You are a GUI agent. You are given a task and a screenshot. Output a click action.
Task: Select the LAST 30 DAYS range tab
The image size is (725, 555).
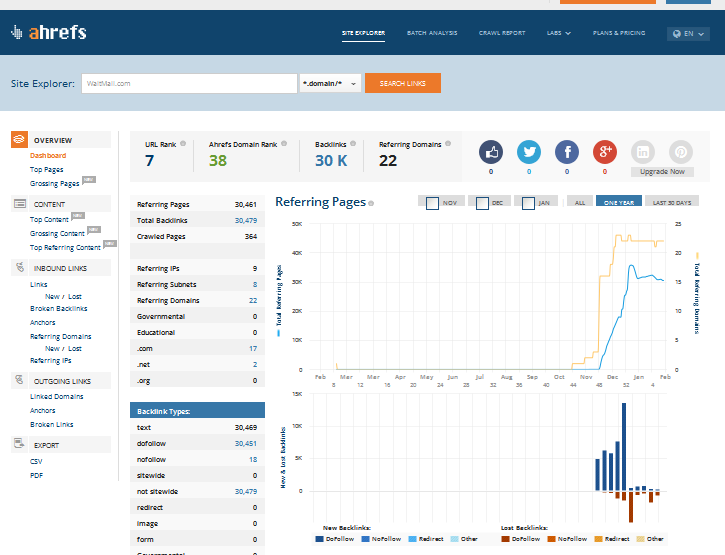[672, 201]
